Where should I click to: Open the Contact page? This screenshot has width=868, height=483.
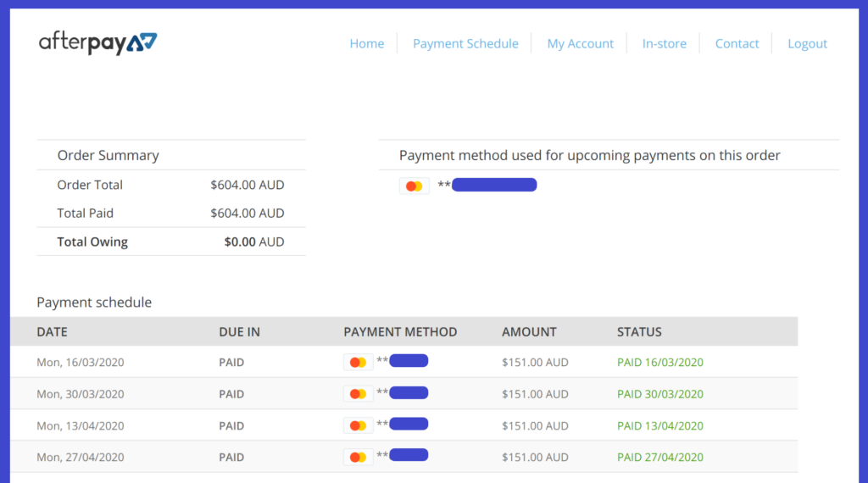737,44
